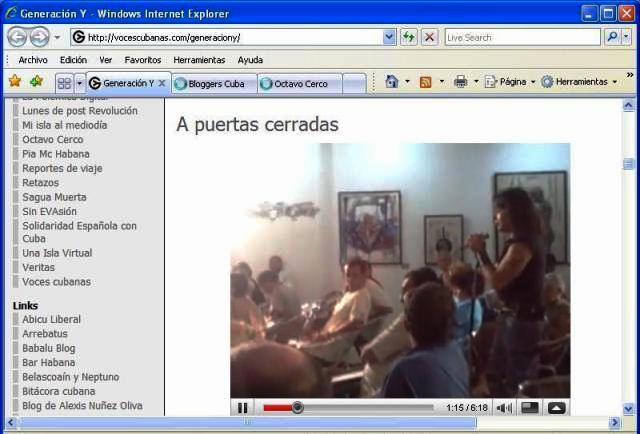Switch to Octavo Cerco tab
The width and height of the screenshot is (640, 434).
coord(300,84)
